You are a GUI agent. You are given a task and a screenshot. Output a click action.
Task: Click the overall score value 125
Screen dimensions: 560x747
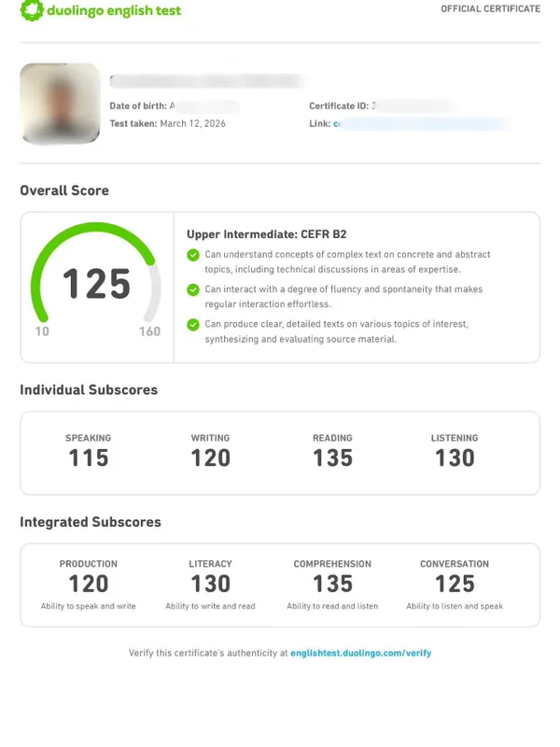[97, 284]
